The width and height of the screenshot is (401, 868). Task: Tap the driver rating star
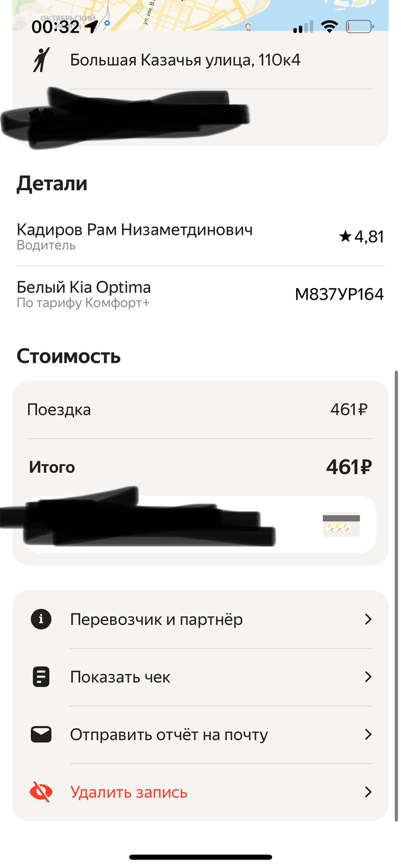(345, 237)
